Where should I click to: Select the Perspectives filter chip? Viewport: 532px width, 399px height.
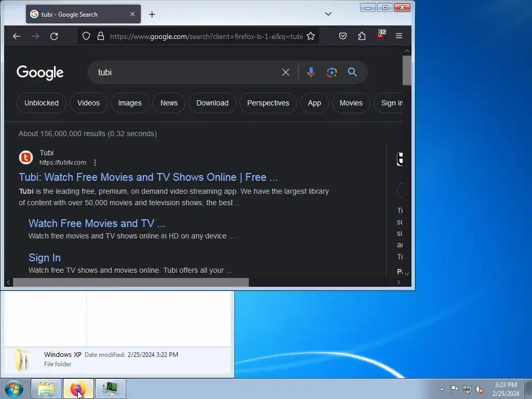(268, 103)
